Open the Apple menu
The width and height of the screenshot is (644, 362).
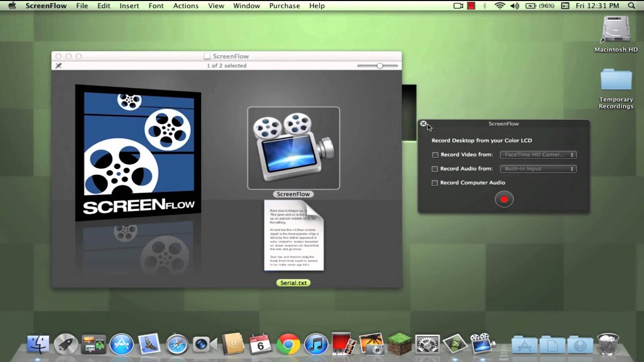[x=12, y=6]
